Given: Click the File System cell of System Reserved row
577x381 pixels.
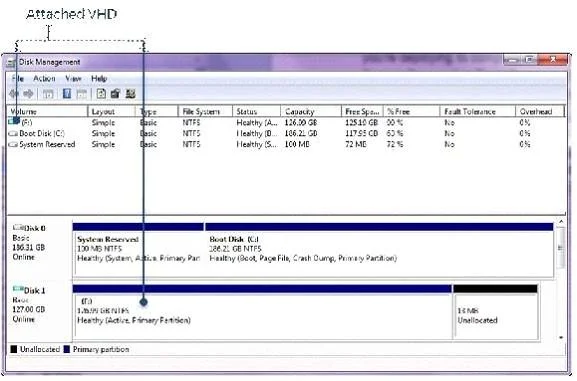Looking at the screenshot, I should (191, 144).
